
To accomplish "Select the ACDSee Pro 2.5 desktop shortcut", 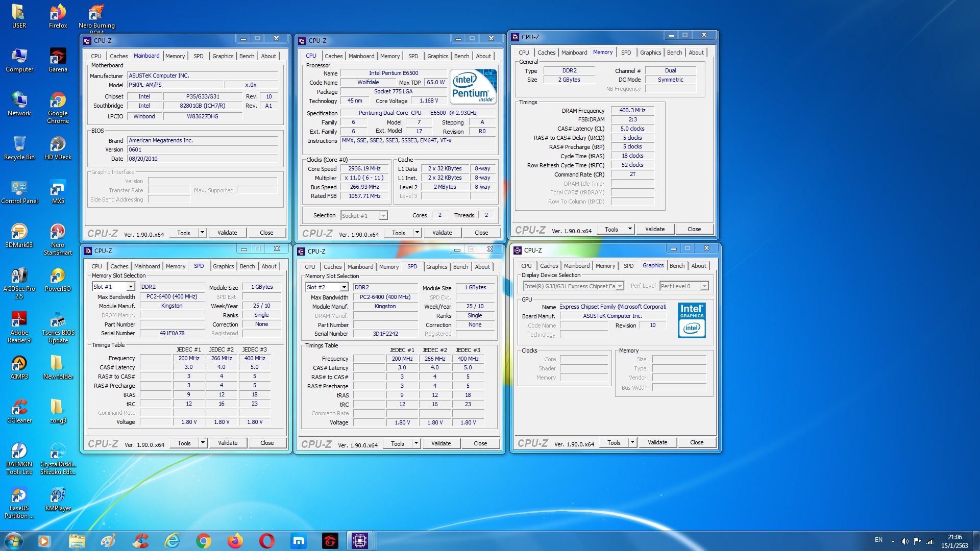I will [x=19, y=283].
